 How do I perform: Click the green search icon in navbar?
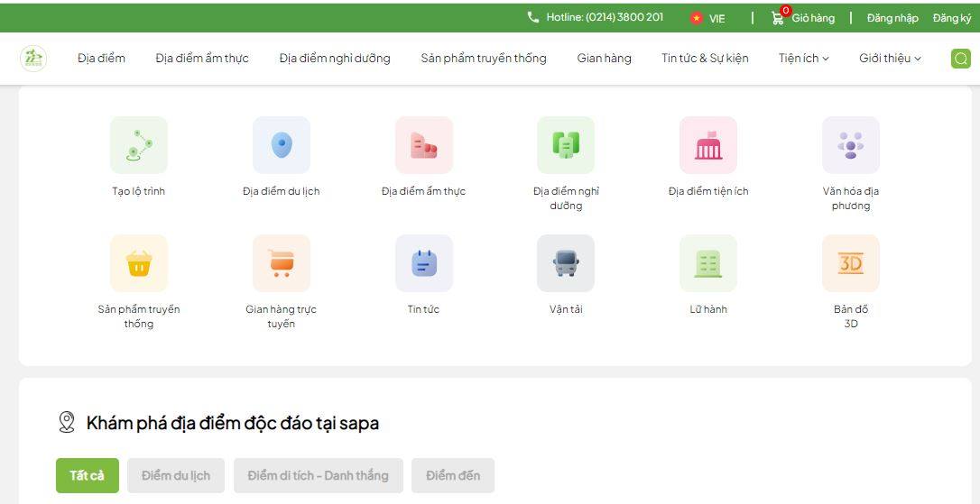pyautogui.click(x=960, y=59)
